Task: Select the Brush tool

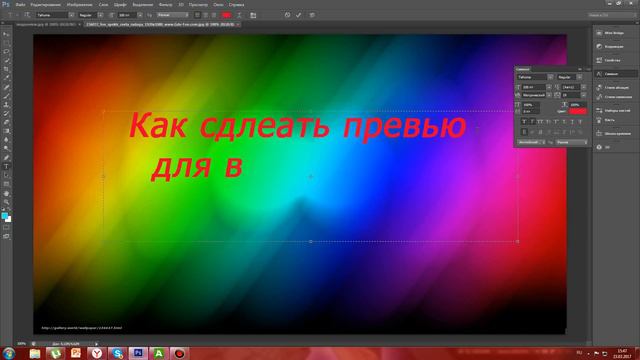Action: 6,96
